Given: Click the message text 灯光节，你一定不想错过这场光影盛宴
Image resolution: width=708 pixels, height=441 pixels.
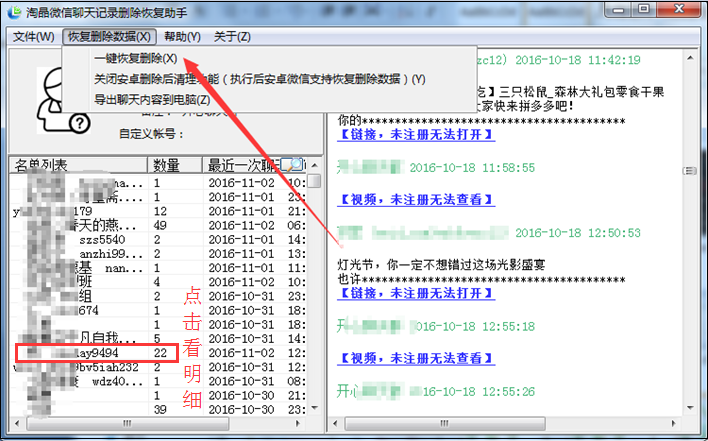Looking at the screenshot, I should point(441,265).
